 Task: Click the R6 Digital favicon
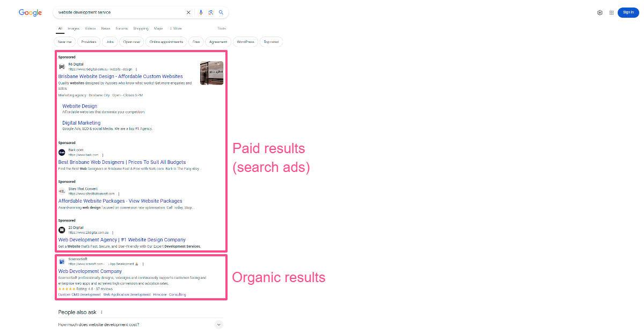tap(62, 67)
